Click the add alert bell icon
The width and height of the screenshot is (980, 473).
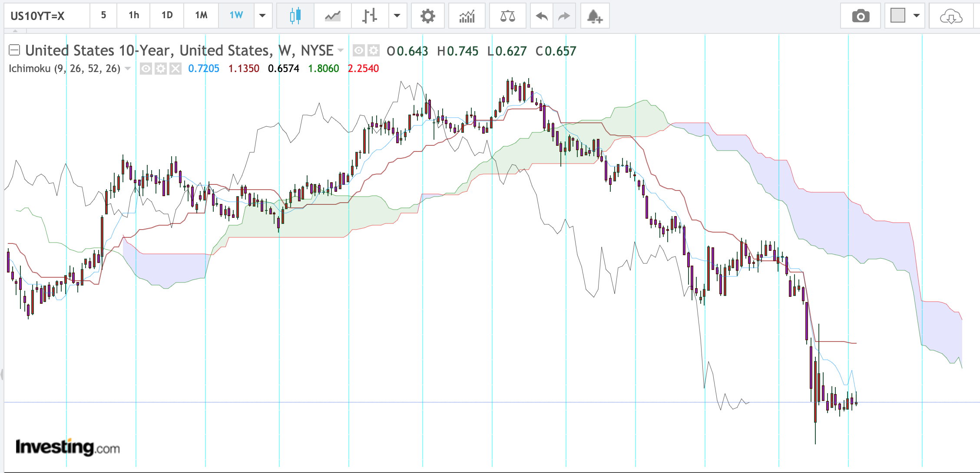coord(595,16)
